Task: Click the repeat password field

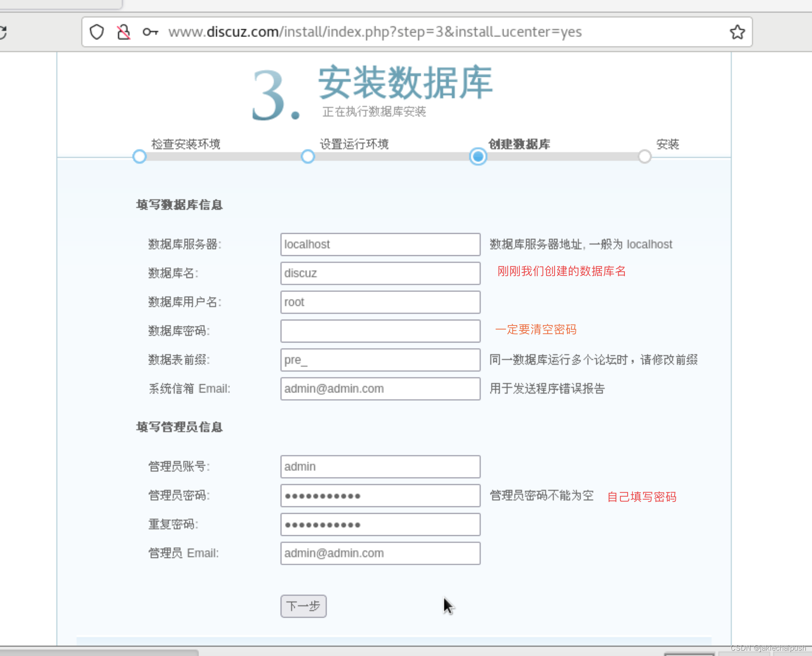Action: click(x=380, y=524)
